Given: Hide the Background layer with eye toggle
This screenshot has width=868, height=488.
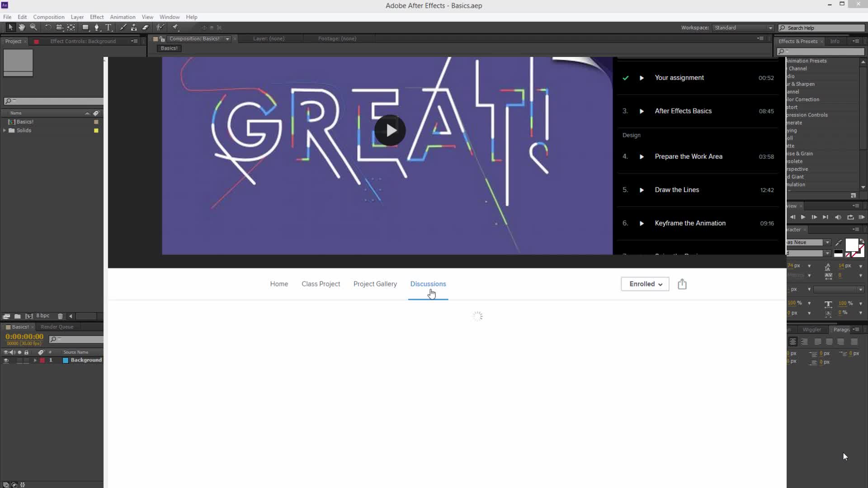Looking at the screenshot, I should click(x=6, y=361).
